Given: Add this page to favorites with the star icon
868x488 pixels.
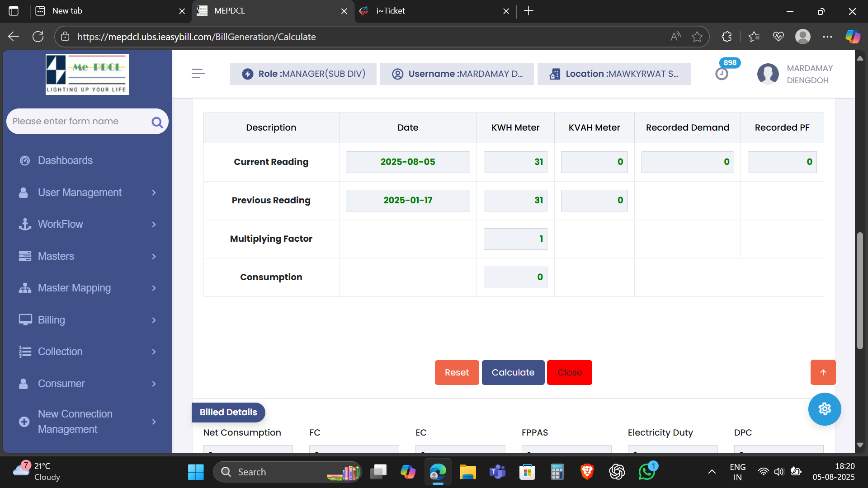Looking at the screenshot, I should point(697,37).
